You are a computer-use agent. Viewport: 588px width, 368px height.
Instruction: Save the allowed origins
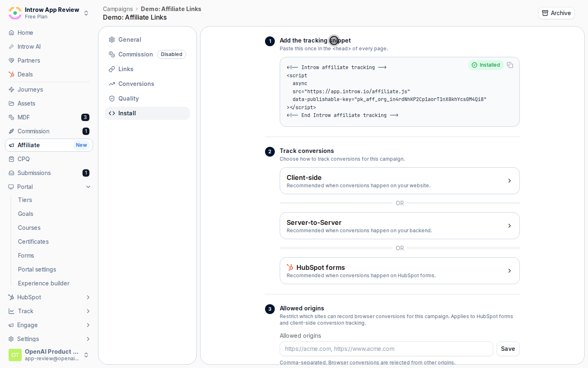click(508, 349)
